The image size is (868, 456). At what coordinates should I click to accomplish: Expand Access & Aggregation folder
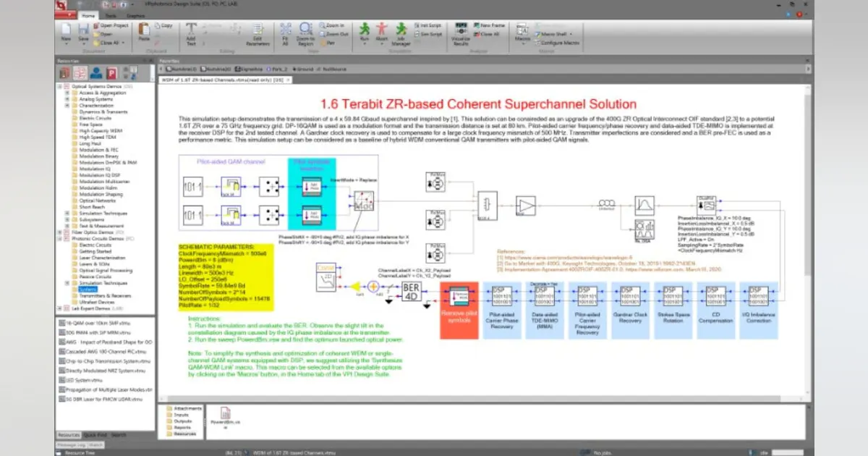67,93
